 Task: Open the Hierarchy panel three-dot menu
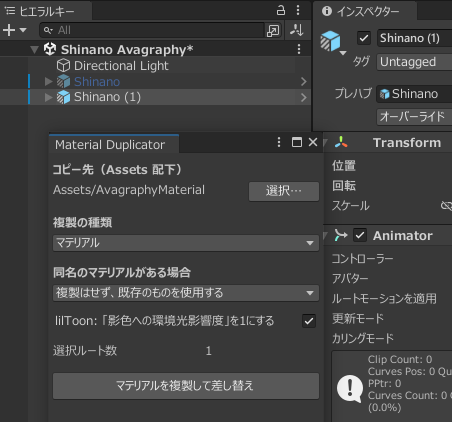pos(298,10)
